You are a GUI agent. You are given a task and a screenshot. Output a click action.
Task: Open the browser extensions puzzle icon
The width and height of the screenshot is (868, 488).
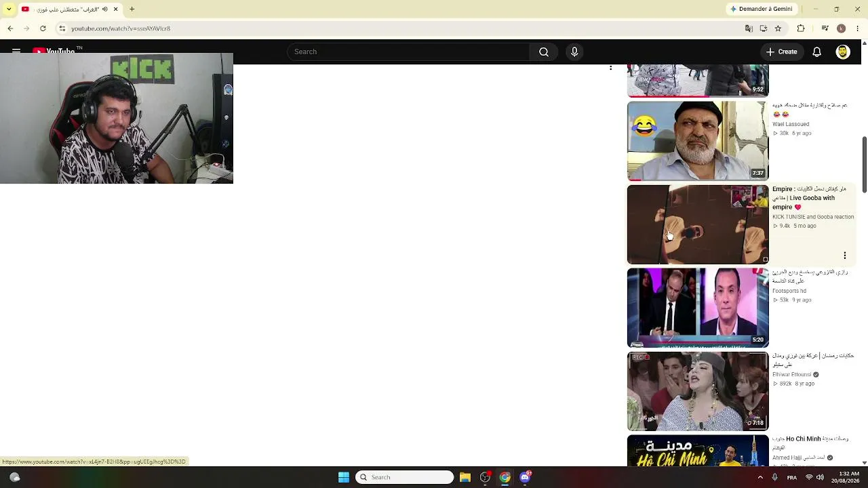(801, 28)
